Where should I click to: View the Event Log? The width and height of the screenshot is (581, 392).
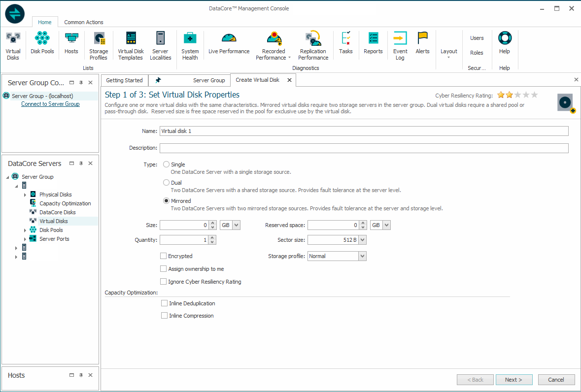[400, 46]
